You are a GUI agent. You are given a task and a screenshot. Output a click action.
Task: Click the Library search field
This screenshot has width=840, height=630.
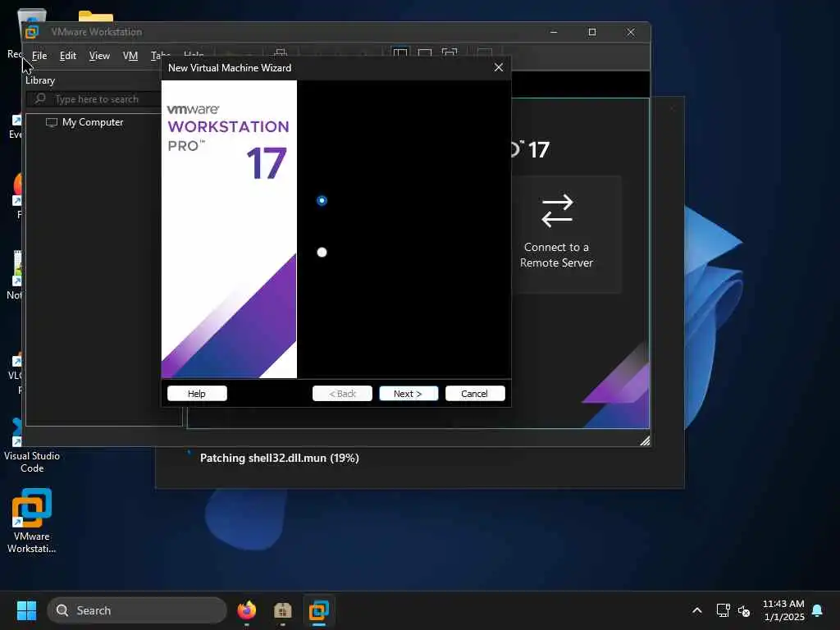click(x=94, y=99)
